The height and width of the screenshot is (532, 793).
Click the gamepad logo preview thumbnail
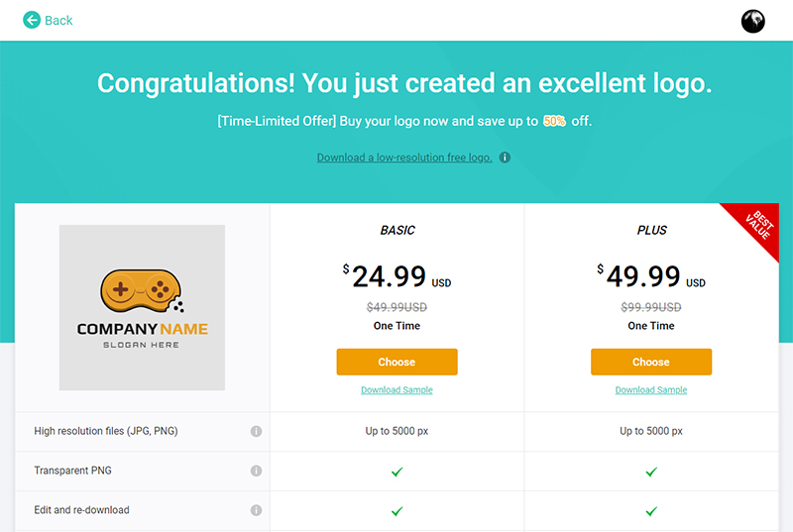pos(142,307)
